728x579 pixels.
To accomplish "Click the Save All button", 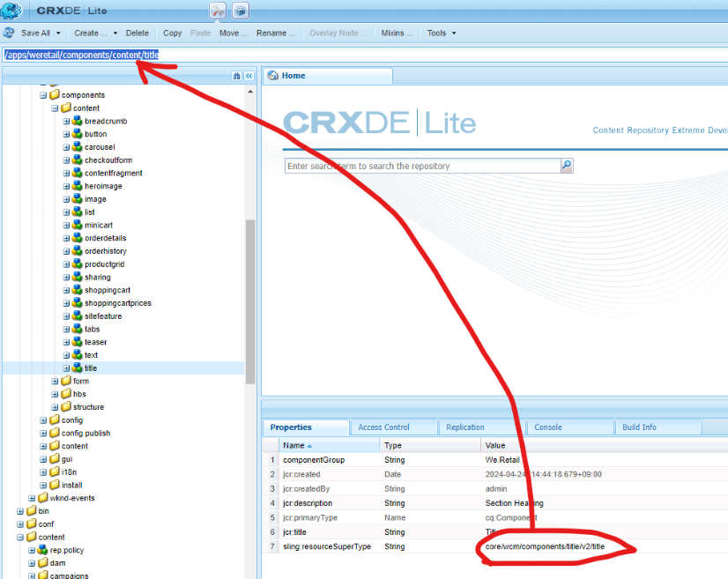I will (x=35, y=33).
